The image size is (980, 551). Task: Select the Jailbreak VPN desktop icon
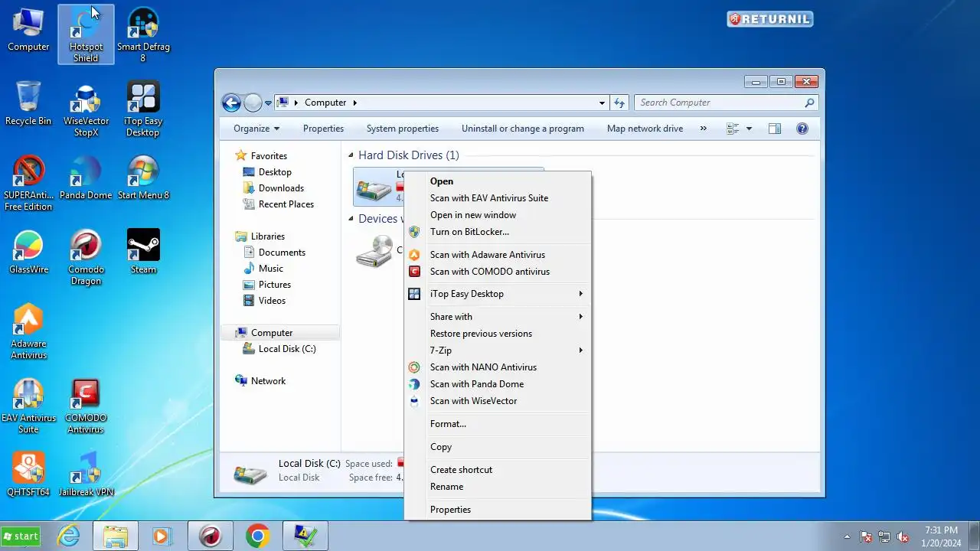point(86,474)
